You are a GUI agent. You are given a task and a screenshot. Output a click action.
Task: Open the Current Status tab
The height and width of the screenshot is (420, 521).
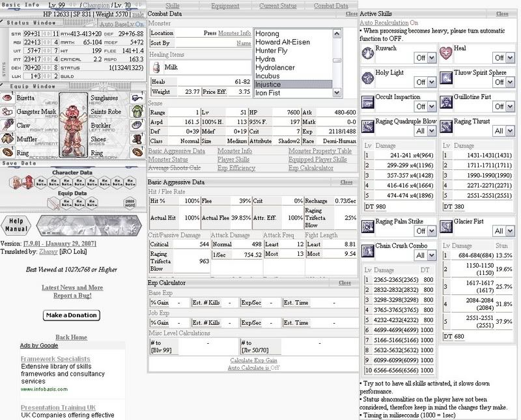coord(278,6)
